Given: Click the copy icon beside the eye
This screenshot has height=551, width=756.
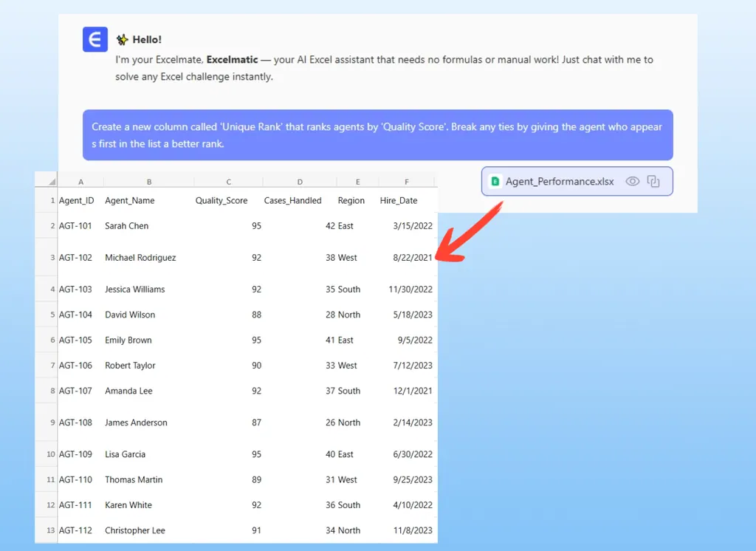Looking at the screenshot, I should pos(653,181).
